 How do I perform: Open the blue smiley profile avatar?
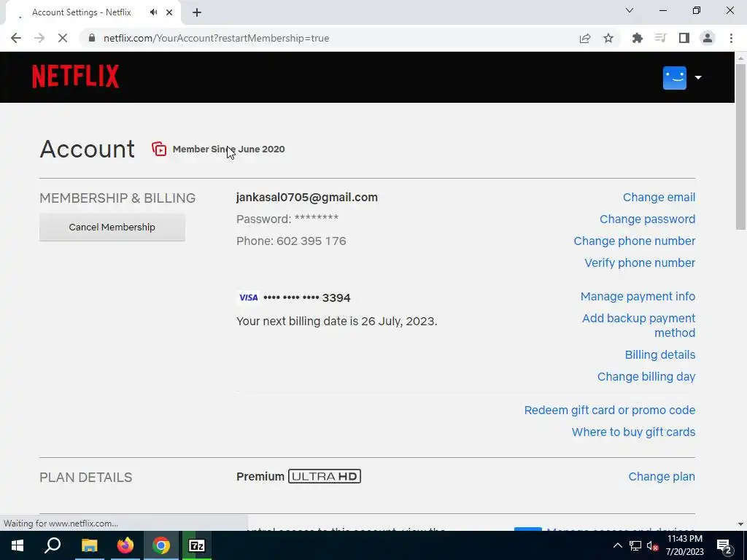pos(675,77)
